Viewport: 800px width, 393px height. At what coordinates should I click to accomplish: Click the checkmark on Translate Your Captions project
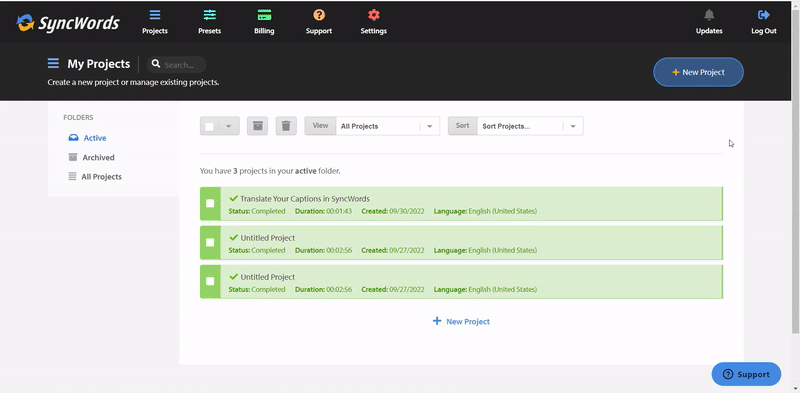pyautogui.click(x=234, y=199)
